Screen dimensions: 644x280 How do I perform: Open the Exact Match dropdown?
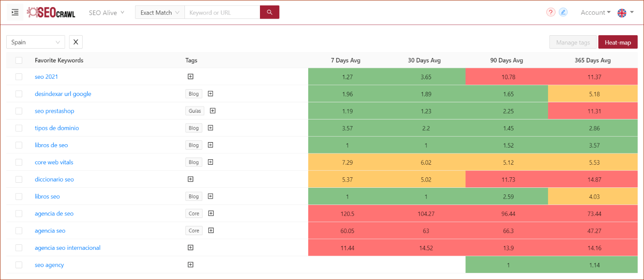click(160, 13)
